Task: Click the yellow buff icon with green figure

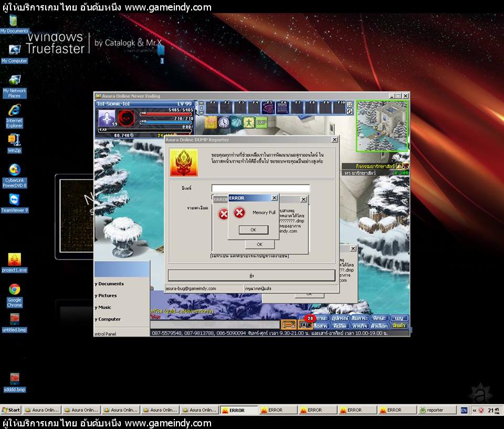Action: (249, 122)
